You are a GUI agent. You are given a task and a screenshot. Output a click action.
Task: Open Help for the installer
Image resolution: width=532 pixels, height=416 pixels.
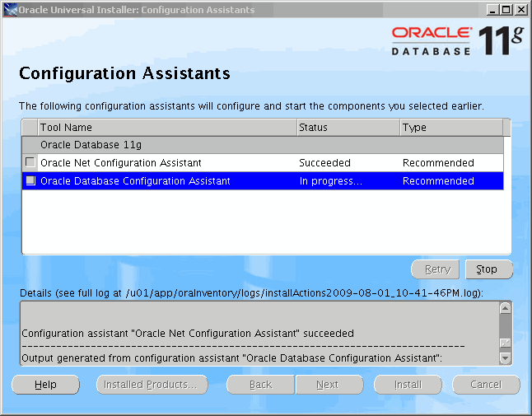46,385
